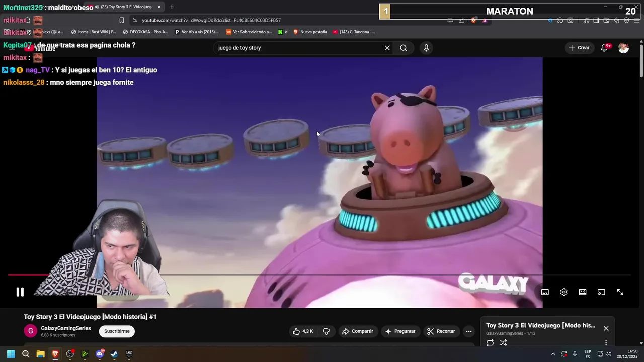Open the Compartir share dialog
644x362 pixels.
358,331
